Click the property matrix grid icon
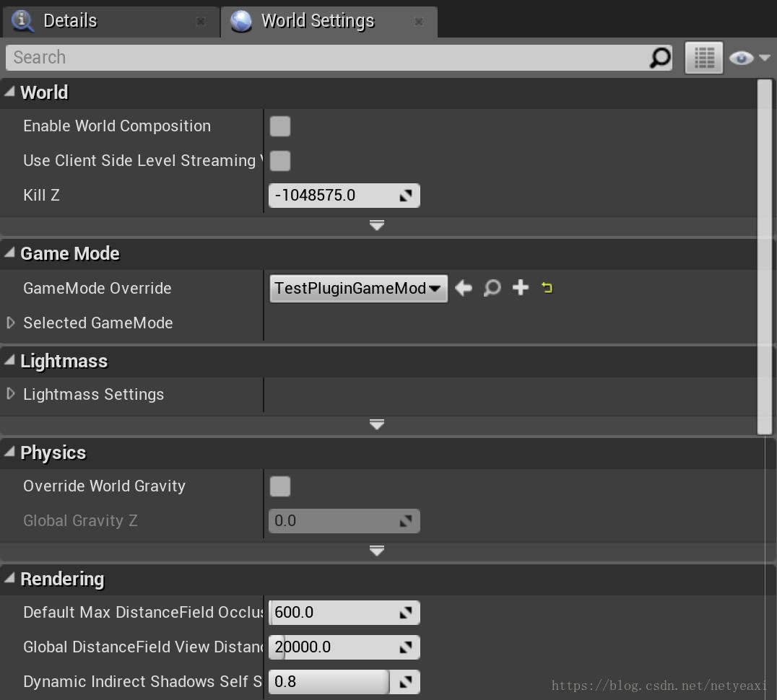Viewport: 777px width, 700px height. coord(703,57)
